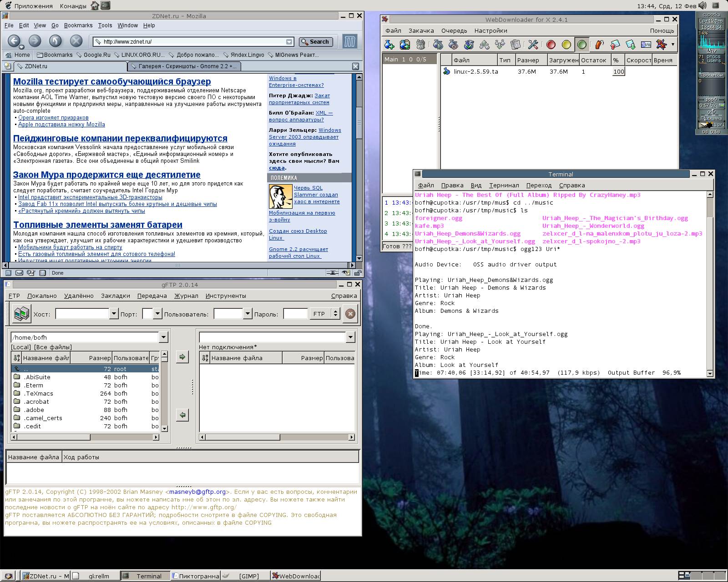
Task: Click the delete completed downloads icon in WebDownloader
Action: coord(469,45)
